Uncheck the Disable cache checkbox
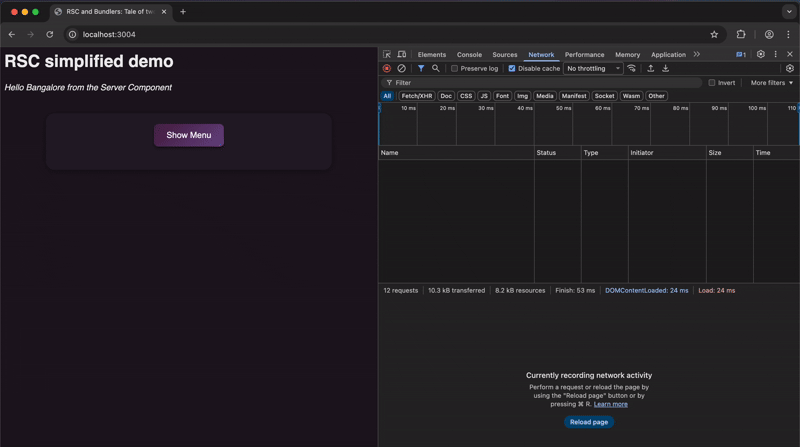Image resolution: width=800 pixels, height=447 pixels. tap(512, 69)
